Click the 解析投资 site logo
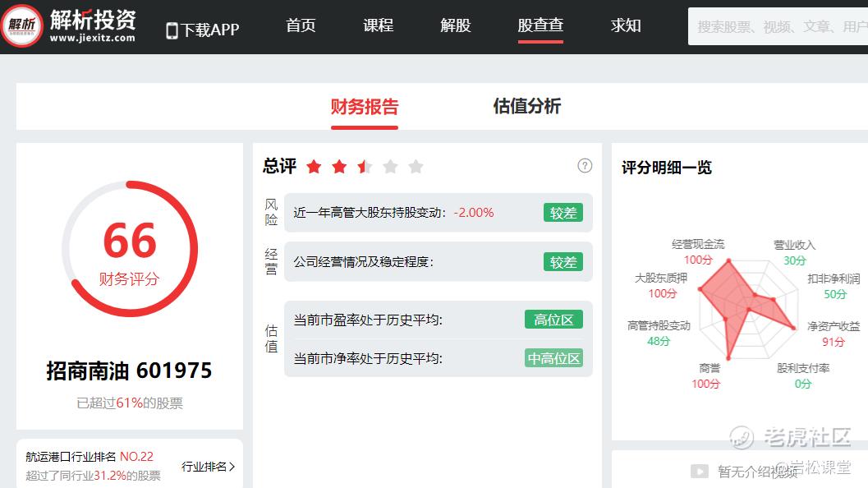 point(69,25)
